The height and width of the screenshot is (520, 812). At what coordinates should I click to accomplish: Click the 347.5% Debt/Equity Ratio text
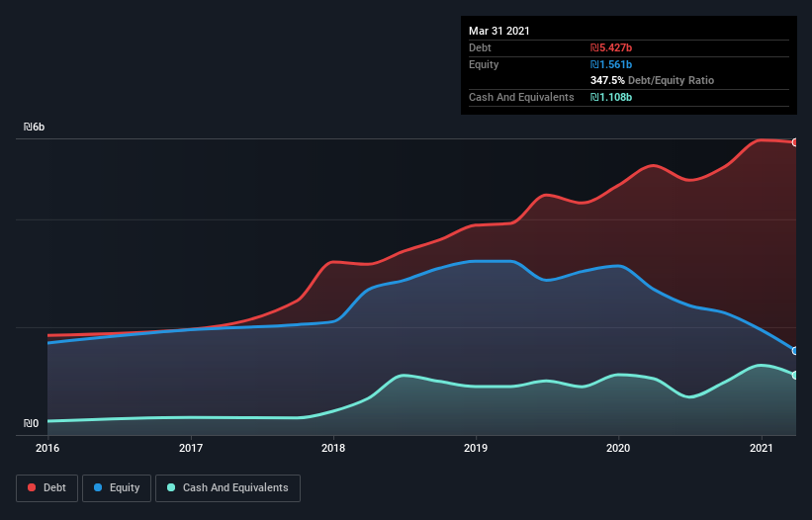coord(652,80)
